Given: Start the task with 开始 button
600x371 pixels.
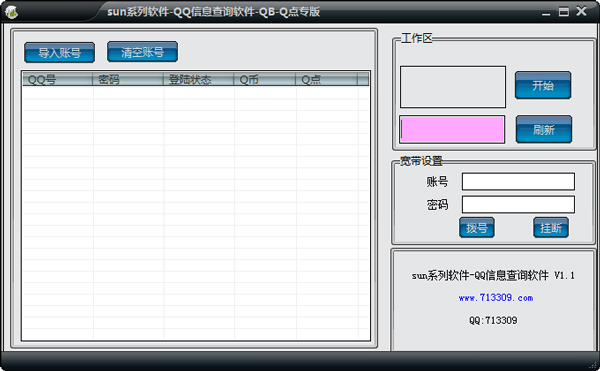Looking at the screenshot, I should tap(543, 85).
